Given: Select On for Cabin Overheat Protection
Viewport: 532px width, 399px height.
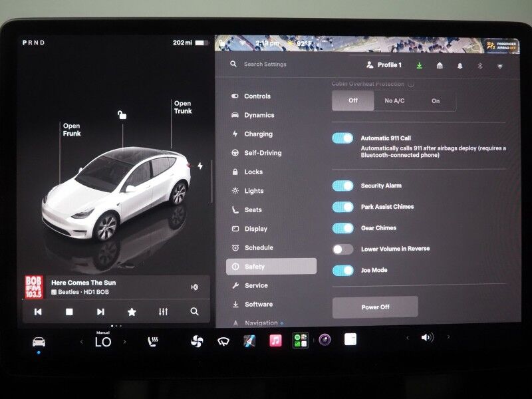Looking at the screenshot, I should pos(436,101).
